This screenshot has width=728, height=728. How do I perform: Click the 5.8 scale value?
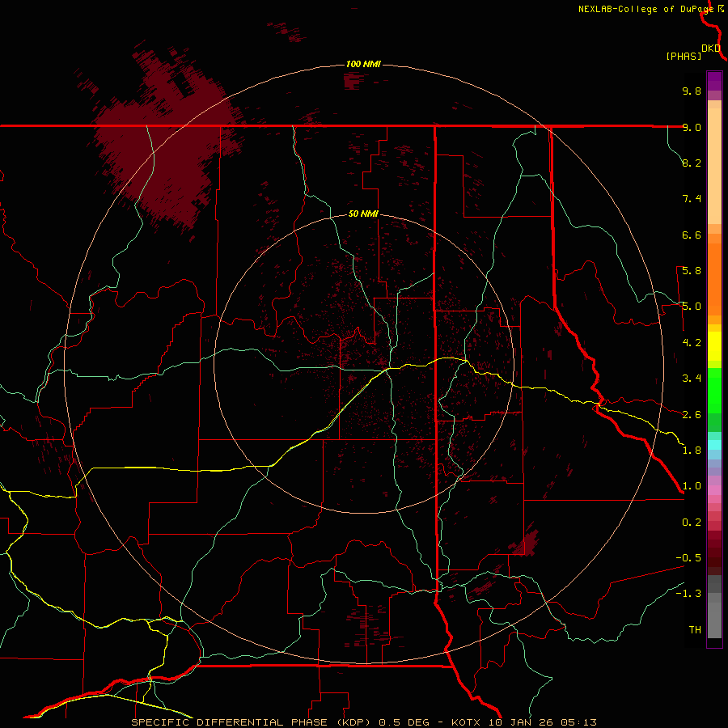click(x=692, y=271)
